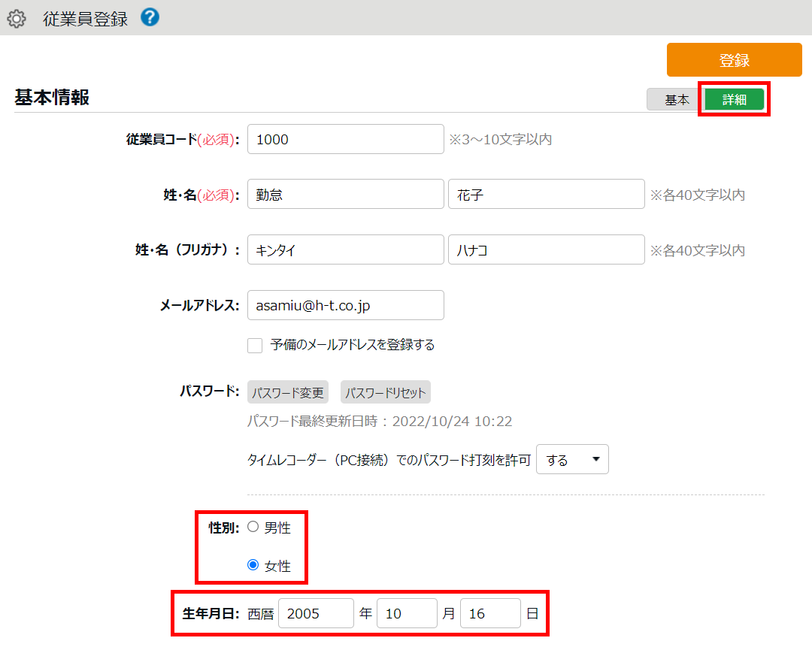812x647 pixels.
Task: Click the パスワード変更 button
Action: pyautogui.click(x=288, y=392)
